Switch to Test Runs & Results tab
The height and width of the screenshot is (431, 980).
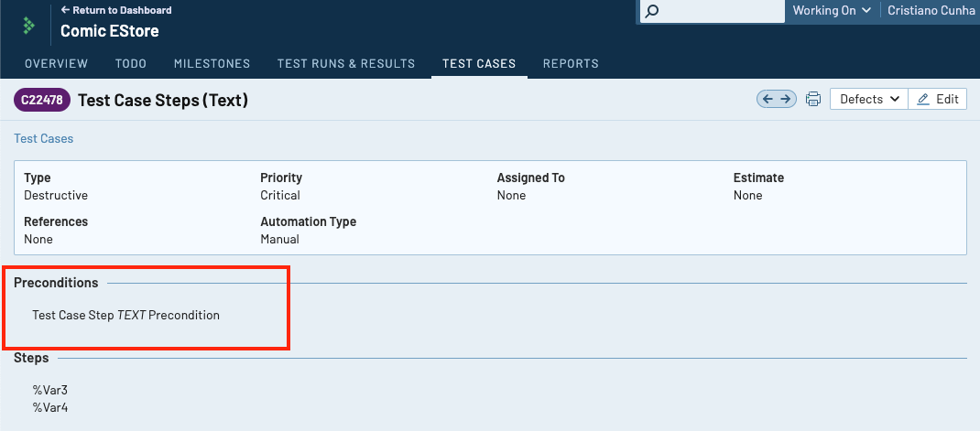[346, 63]
